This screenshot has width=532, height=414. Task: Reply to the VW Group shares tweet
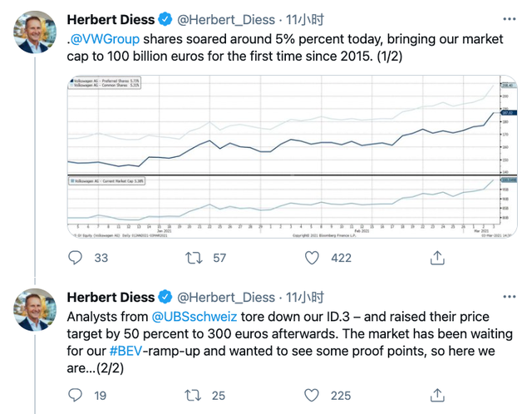pyautogui.click(x=75, y=258)
